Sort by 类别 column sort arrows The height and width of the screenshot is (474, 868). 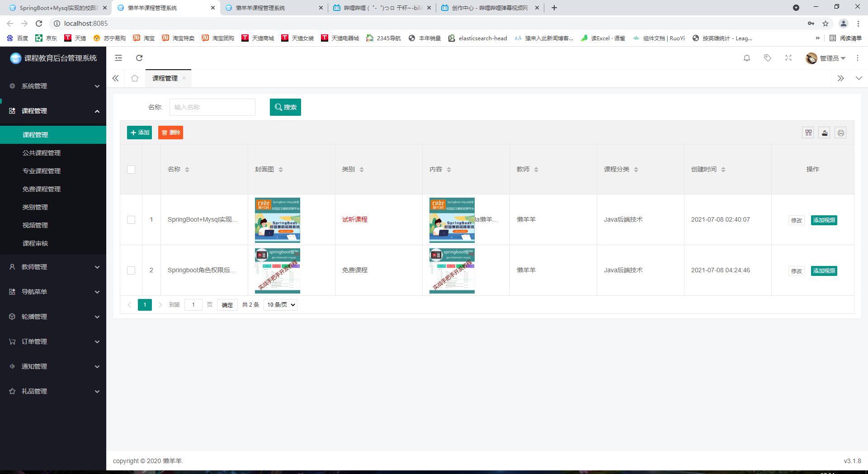tap(362, 170)
